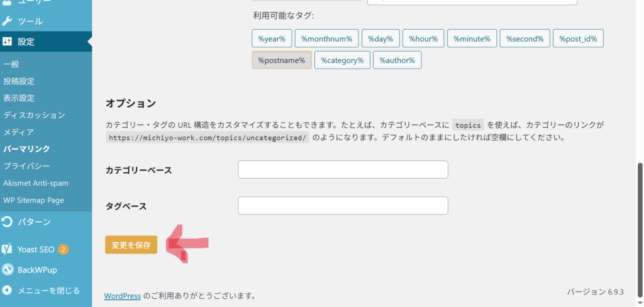Go to 投稿設定 submenu item
This screenshot has height=307, width=644.
19,81
